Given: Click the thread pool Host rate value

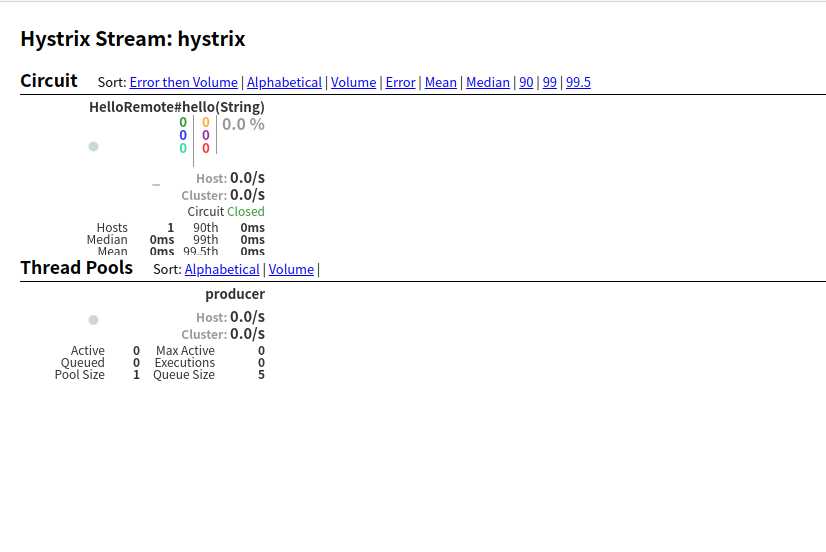Looking at the screenshot, I should click(x=247, y=317).
